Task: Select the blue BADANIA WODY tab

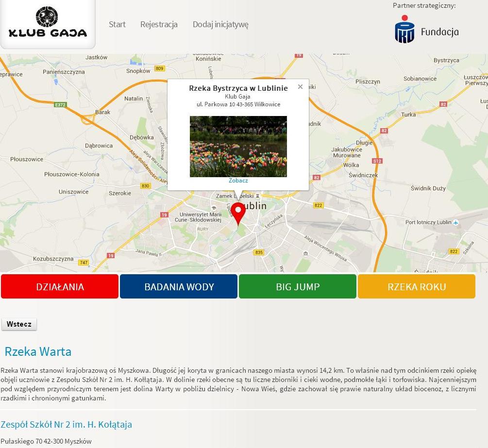Action: [179, 286]
